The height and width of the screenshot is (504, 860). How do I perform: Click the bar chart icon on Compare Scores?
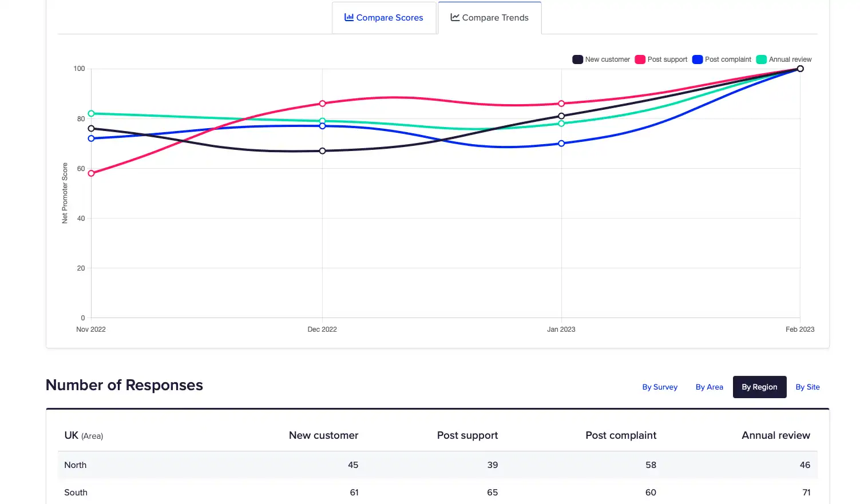click(348, 17)
